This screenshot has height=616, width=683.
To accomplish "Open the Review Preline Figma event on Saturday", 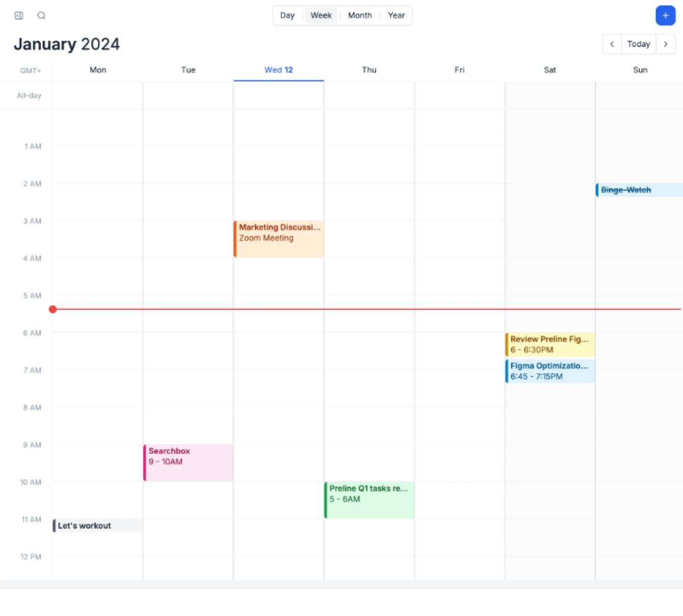I will click(x=550, y=344).
